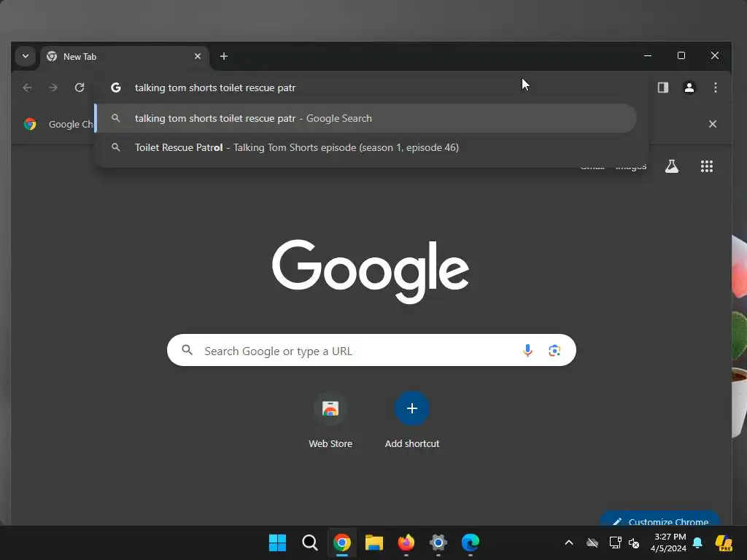Click the Add shortcut button
This screenshot has height=560, width=747.
click(x=412, y=419)
